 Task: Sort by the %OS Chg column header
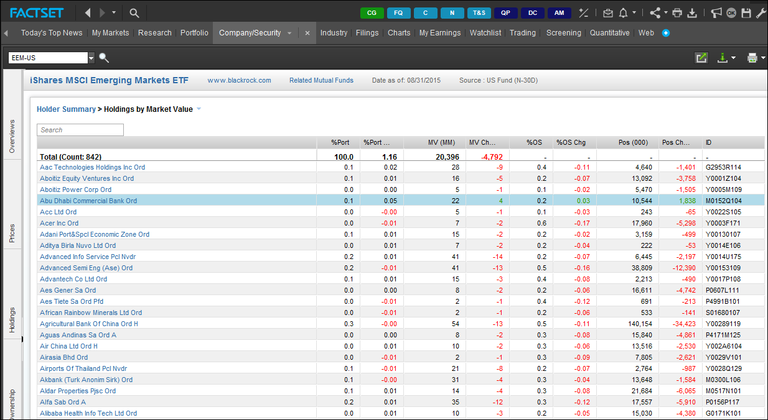(x=571, y=143)
